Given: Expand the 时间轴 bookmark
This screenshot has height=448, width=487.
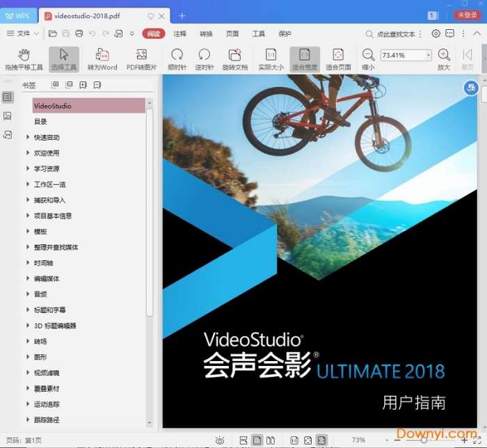Looking at the screenshot, I should (28, 263).
